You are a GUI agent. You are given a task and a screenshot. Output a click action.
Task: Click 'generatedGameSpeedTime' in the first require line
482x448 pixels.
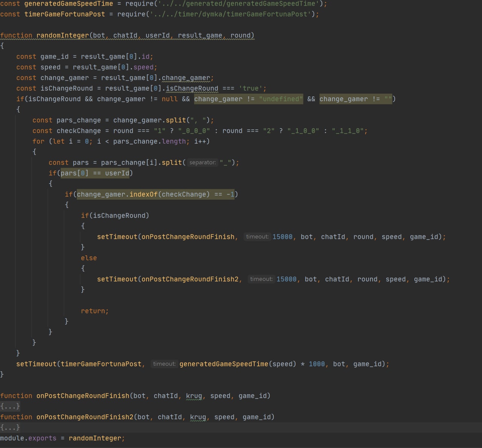[x=69, y=4]
